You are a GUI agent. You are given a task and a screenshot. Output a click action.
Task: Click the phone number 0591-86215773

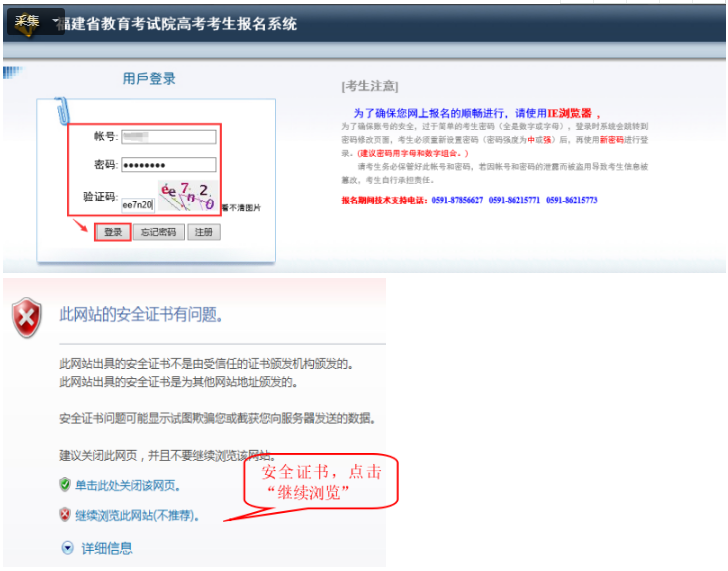[572, 200]
